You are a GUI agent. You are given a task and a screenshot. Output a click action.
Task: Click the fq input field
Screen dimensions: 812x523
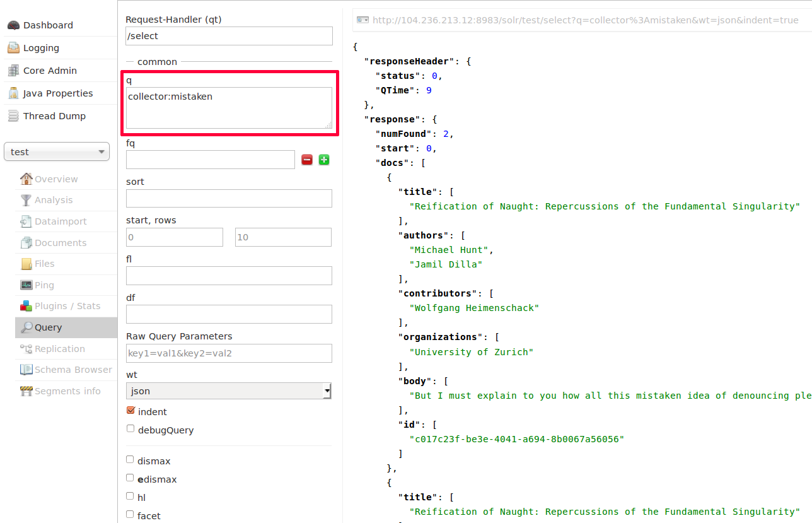211,160
